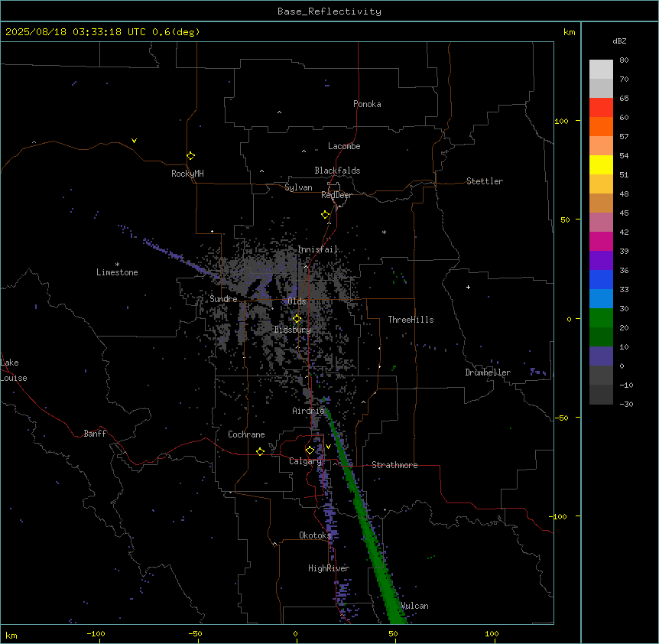This screenshot has height=644, width=659.
Task: Click the Strathmore city label
Action: [x=394, y=465]
